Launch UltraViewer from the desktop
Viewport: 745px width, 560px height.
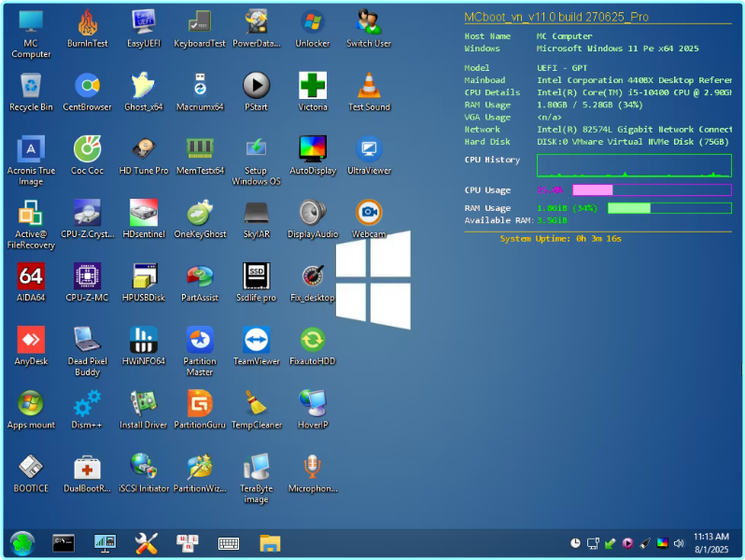(x=369, y=156)
